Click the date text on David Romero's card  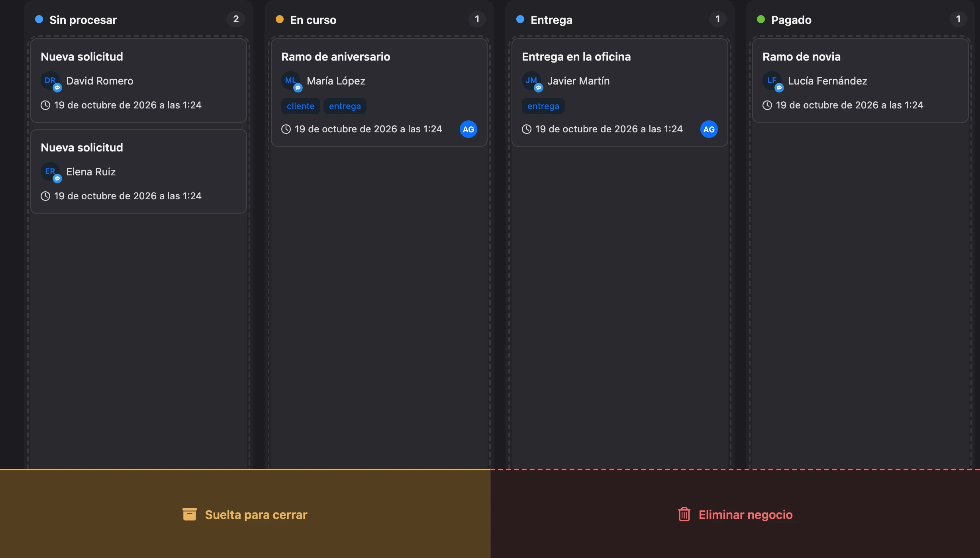[128, 105]
